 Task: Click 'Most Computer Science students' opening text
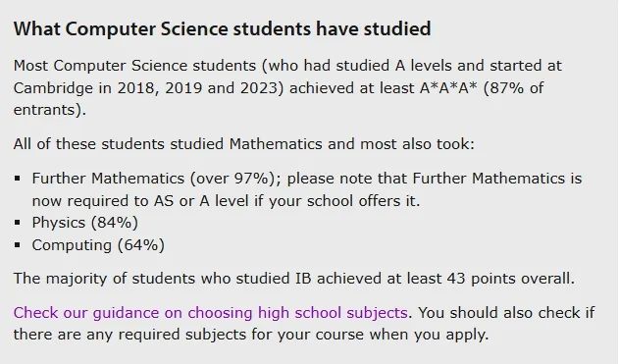tap(134, 66)
